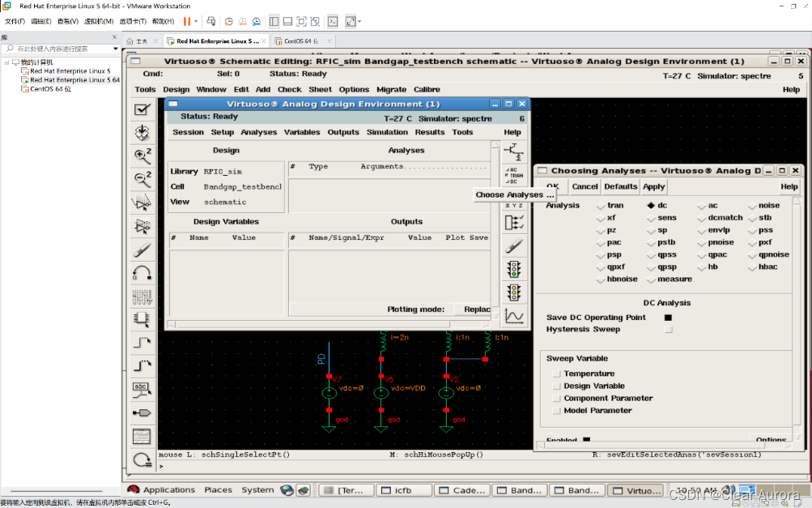The image size is (812, 508).
Task: Select the noise analysis radio button
Action: 752,206
